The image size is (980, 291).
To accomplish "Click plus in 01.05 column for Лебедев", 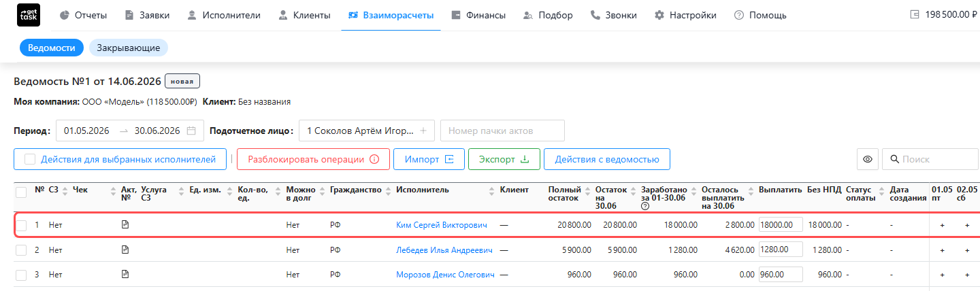I will tap(942, 250).
